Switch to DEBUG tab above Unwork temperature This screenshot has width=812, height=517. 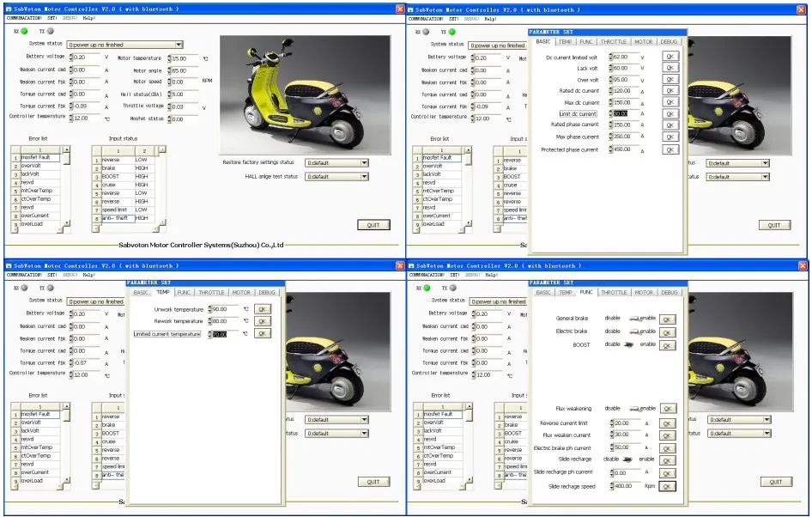[x=268, y=293]
